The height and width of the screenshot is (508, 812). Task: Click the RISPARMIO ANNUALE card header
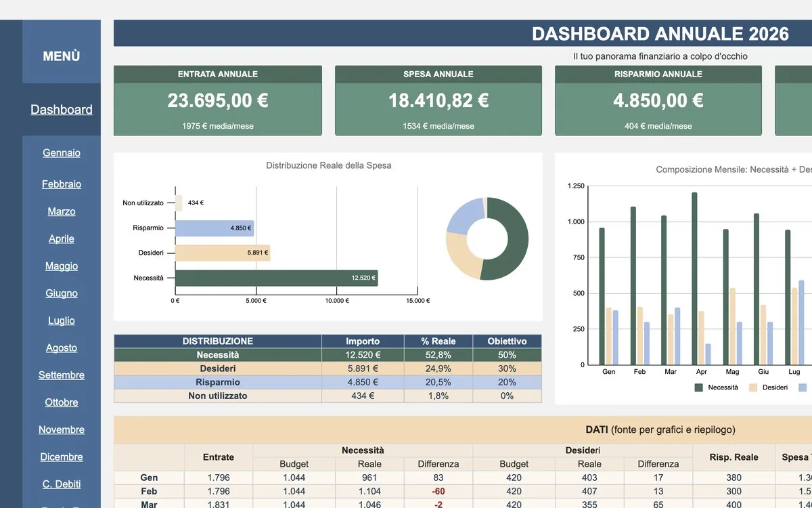click(658, 75)
